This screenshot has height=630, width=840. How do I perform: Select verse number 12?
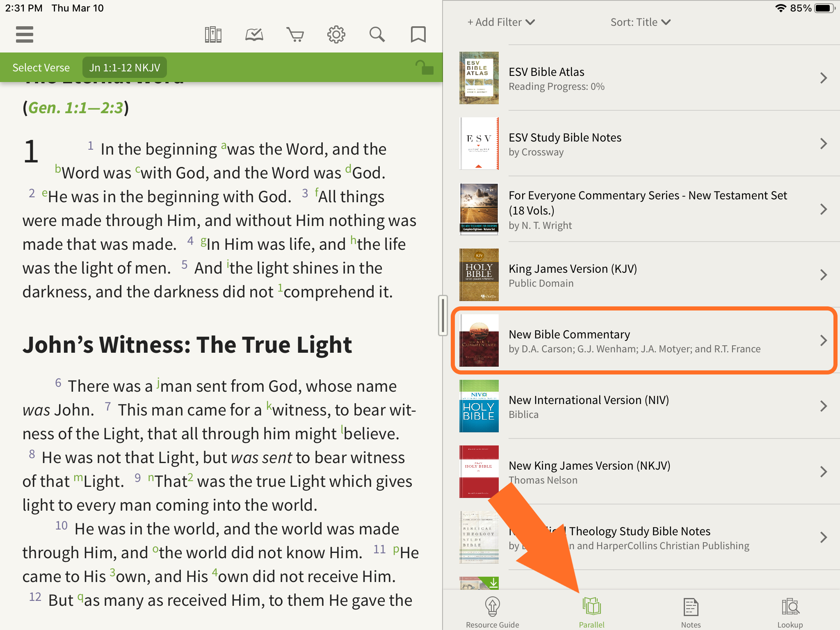[35, 597]
